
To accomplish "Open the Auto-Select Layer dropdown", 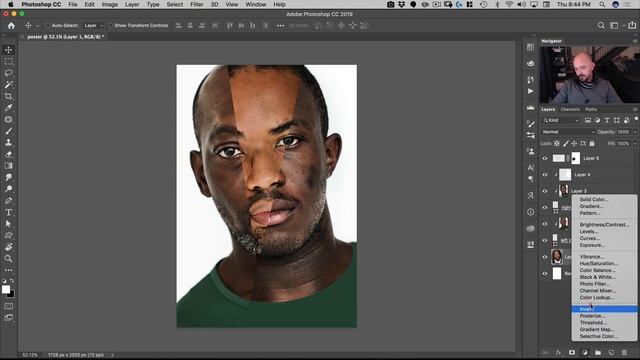I will 93,25.
